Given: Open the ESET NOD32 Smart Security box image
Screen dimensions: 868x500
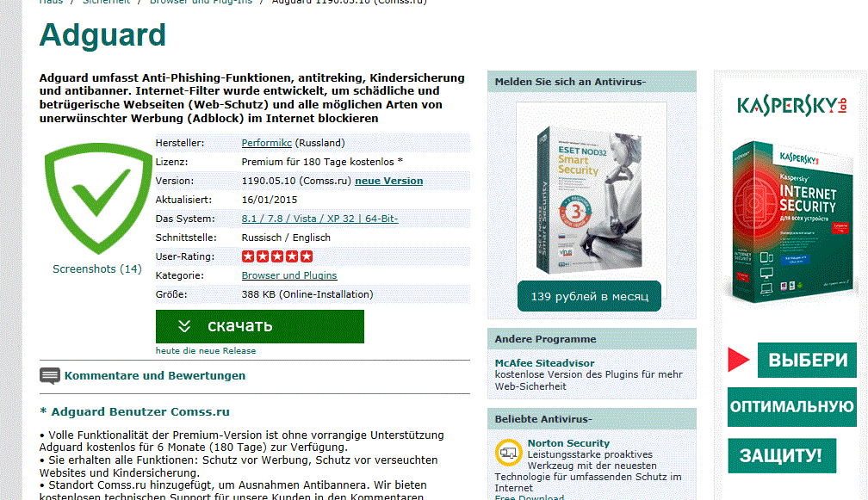Looking at the screenshot, I should click(590, 201).
